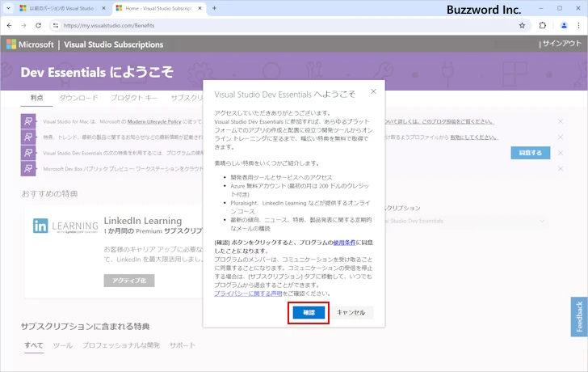The width and height of the screenshot is (588, 372).
Task: Click the キャンセル button in dialog
Action: (351, 312)
